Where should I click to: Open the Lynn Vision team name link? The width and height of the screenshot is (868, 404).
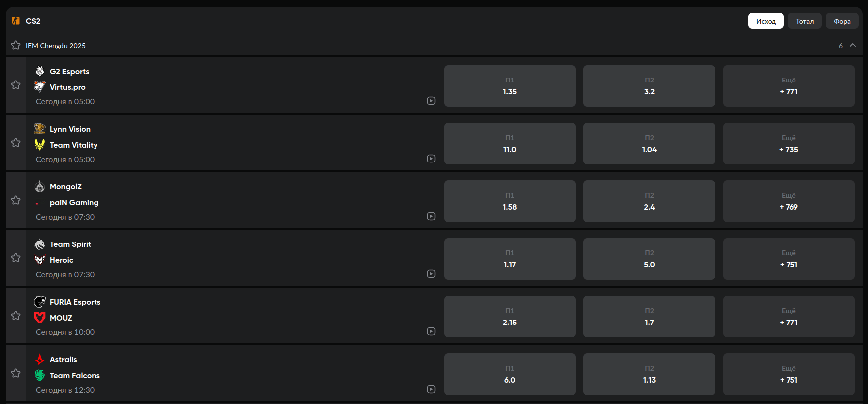(70, 129)
